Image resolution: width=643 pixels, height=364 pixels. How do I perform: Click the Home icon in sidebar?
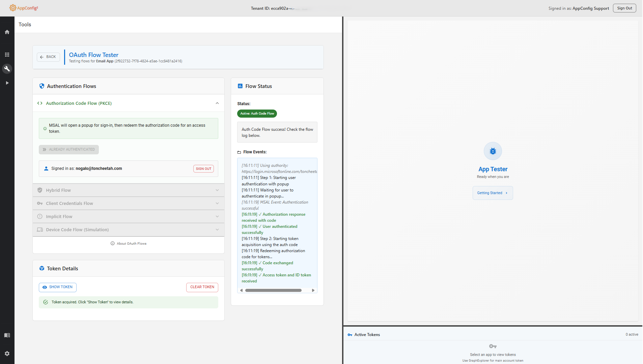tap(7, 32)
